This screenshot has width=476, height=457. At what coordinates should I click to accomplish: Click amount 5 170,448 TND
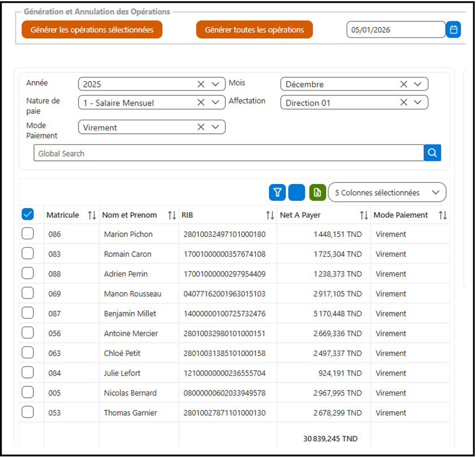pos(338,314)
